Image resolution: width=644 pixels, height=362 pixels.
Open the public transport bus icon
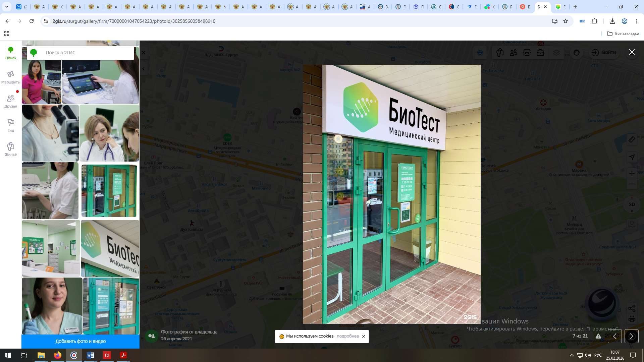click(x=527, y=53)
